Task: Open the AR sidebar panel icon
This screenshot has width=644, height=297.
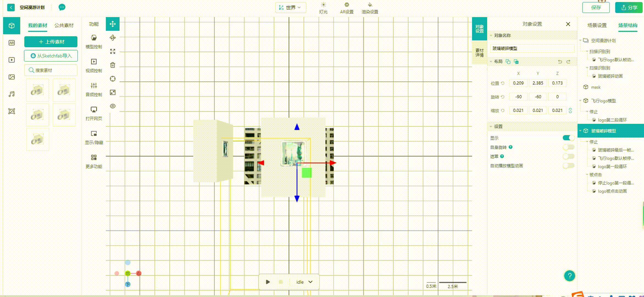Action: [x=12, y=43]
